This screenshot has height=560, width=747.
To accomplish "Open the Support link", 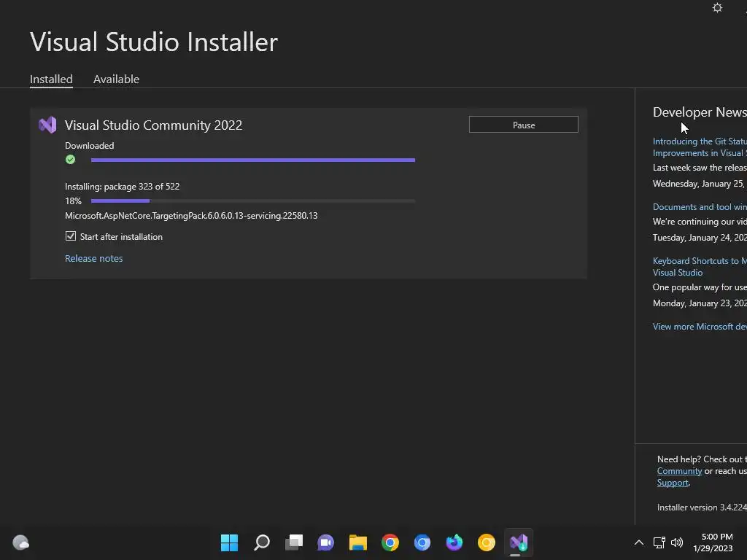I will tap(673, 483).
